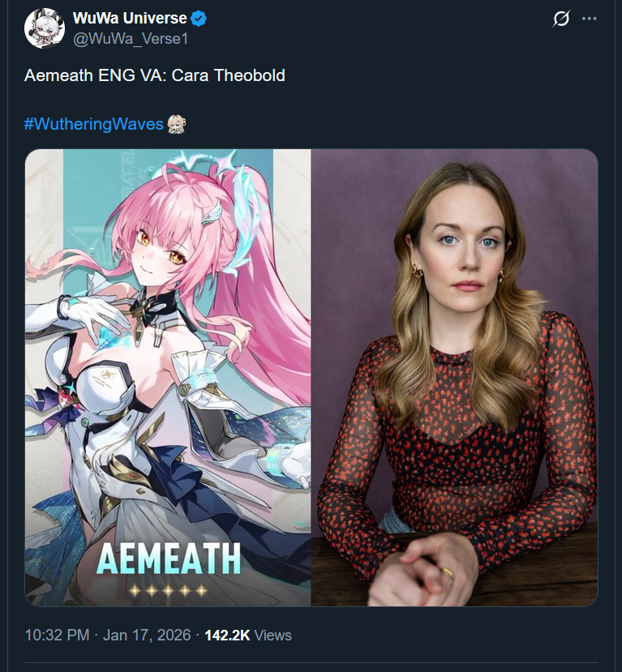Click the name Cara Theobold in post

click(x=229, y=75)
